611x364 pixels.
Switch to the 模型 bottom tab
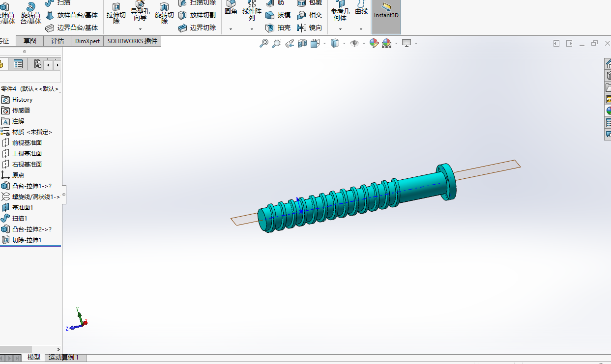point(34,358)
